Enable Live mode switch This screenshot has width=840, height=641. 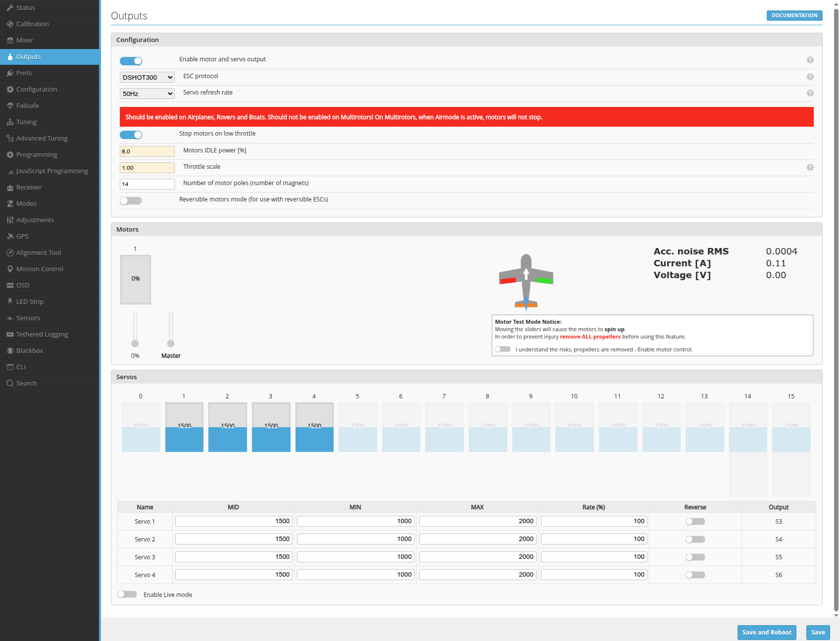pyautogui.click(x=127, y=594)
